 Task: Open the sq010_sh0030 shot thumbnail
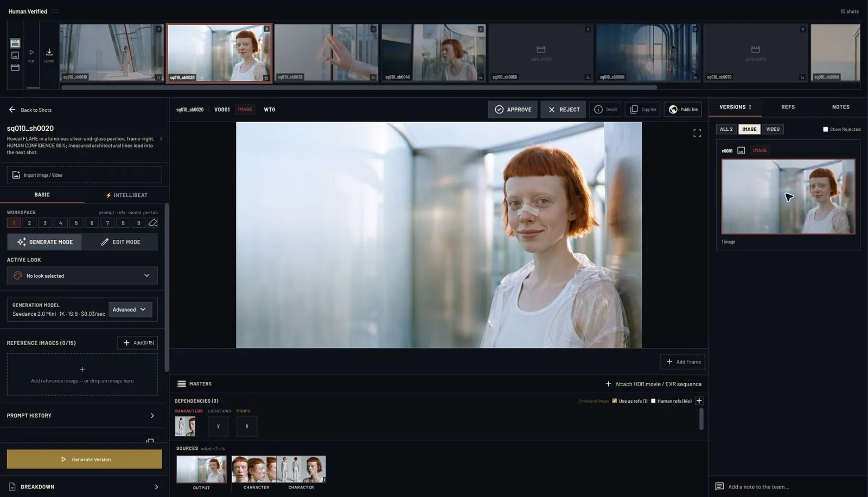click(326, 53)
